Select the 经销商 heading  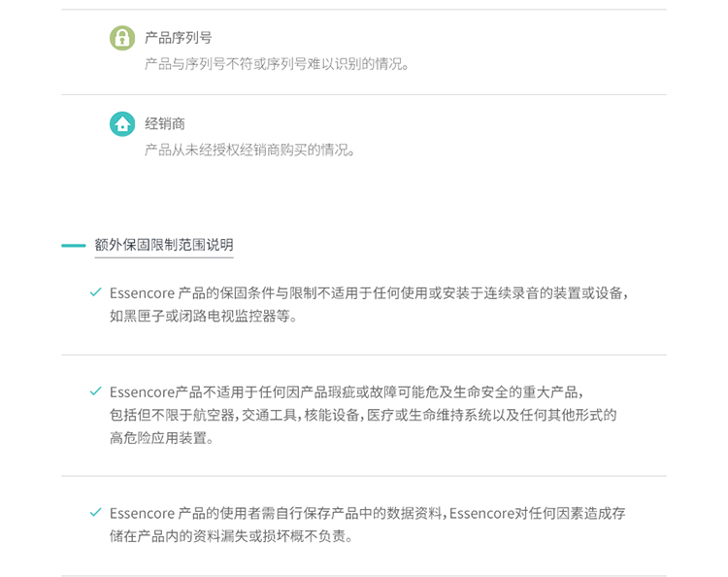(165, 124)
